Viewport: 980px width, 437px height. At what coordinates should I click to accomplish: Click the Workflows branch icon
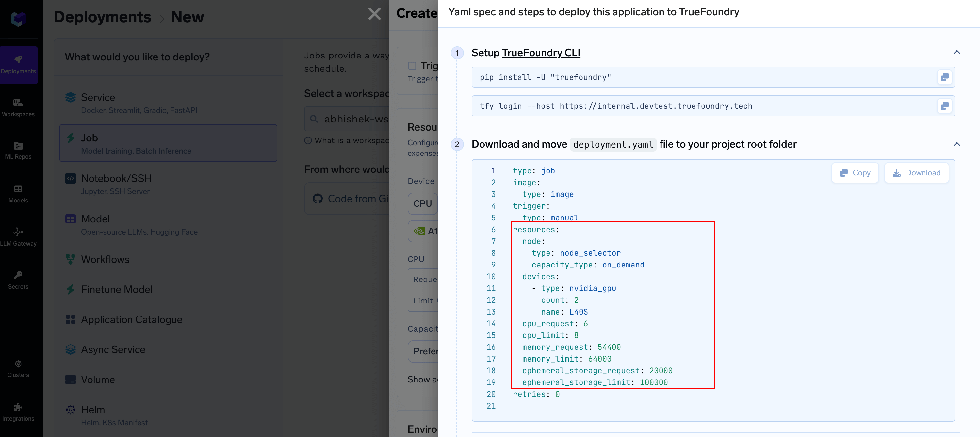pyautogui.click(x=70, y=259)
